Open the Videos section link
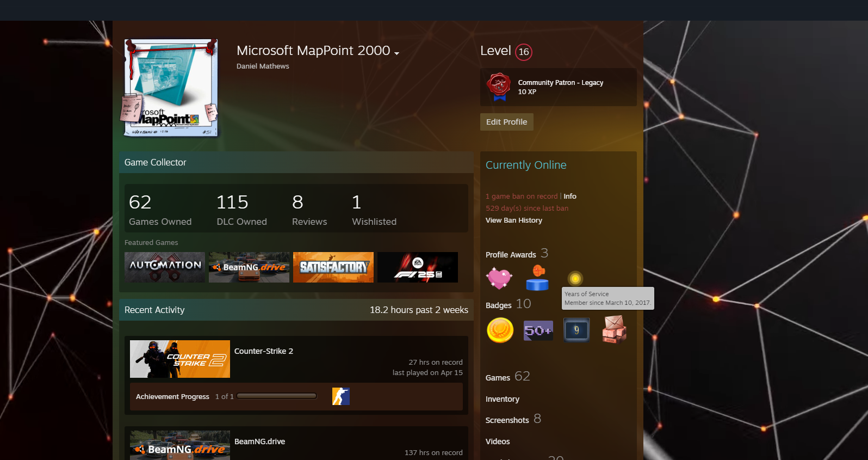This screenshot has height=460, width=868. (497, 441)
